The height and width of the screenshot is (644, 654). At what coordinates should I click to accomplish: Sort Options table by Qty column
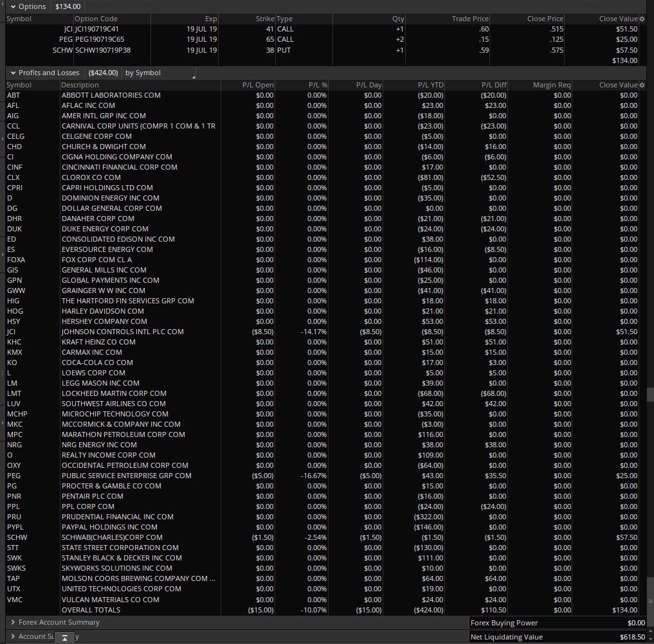398,19
